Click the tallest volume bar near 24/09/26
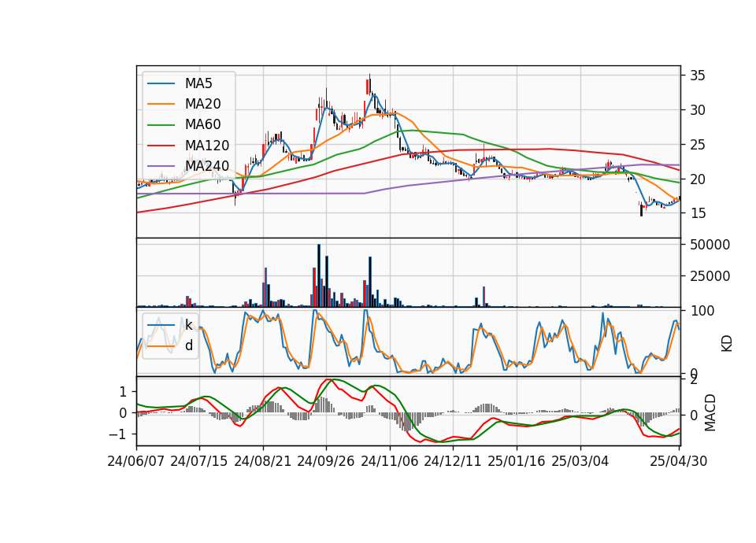This screenshot has width=756, height=543. click(319, 275)
